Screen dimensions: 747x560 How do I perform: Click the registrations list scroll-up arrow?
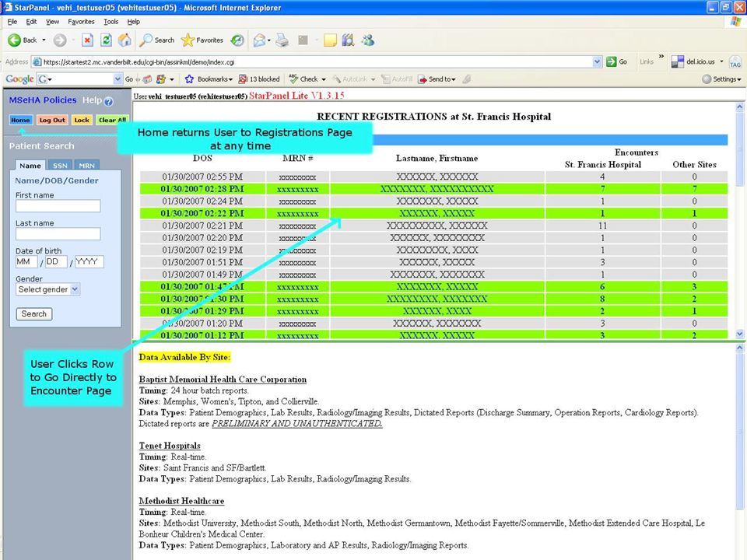739,107
